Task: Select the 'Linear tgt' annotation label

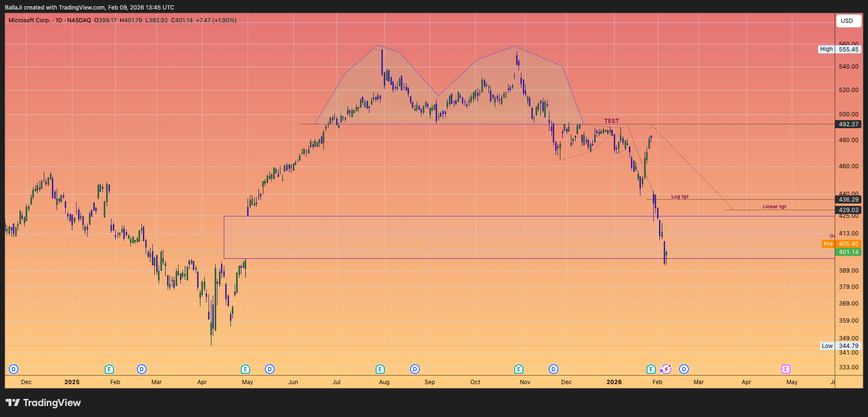Action: tap(775, 206)
